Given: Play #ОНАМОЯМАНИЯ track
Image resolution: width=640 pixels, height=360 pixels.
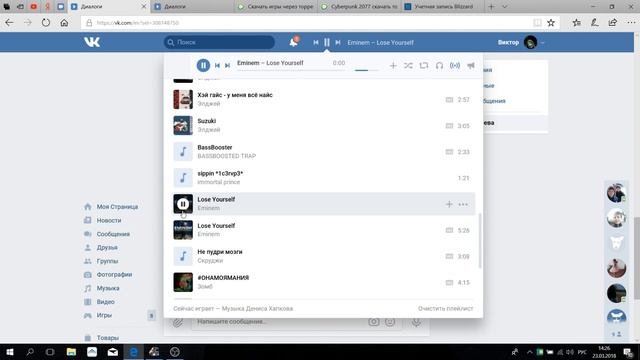Looking at the screenshot, I should point(183,282).
